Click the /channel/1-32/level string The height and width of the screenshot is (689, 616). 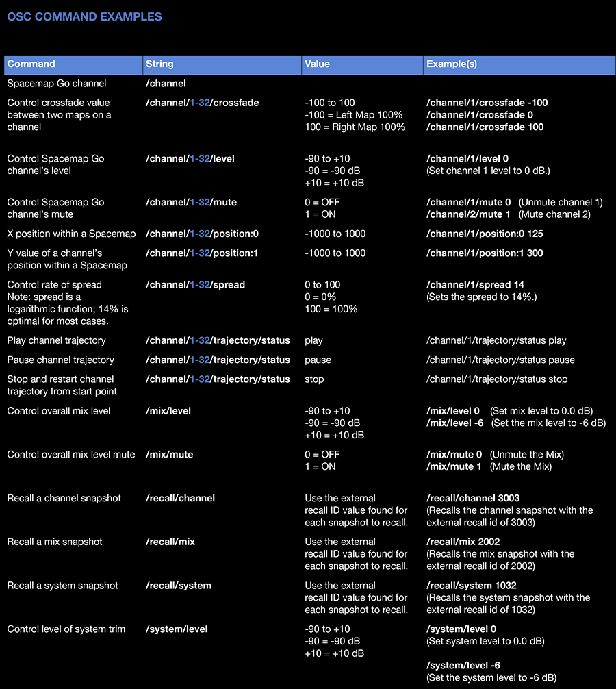point(190,159)
